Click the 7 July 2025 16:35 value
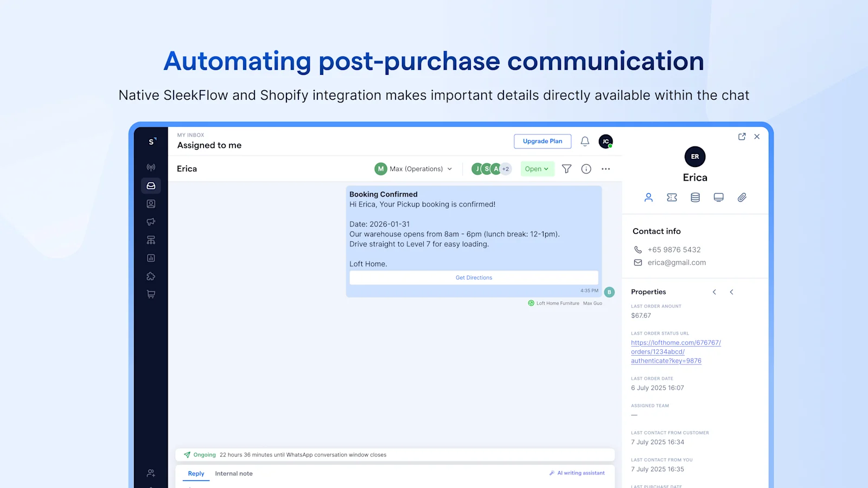 [657, 470]
